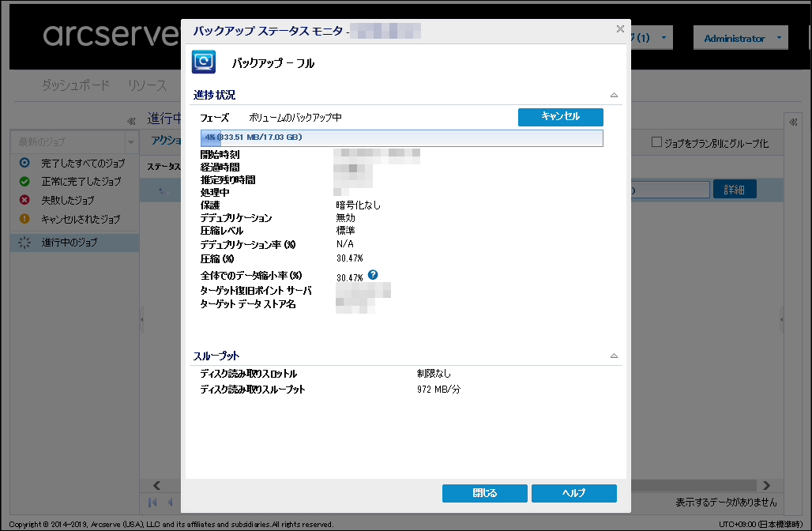The width and height of the screenshot is (812, 531).
Task: Expand right panel with double chevron
Action: (793, 122)
